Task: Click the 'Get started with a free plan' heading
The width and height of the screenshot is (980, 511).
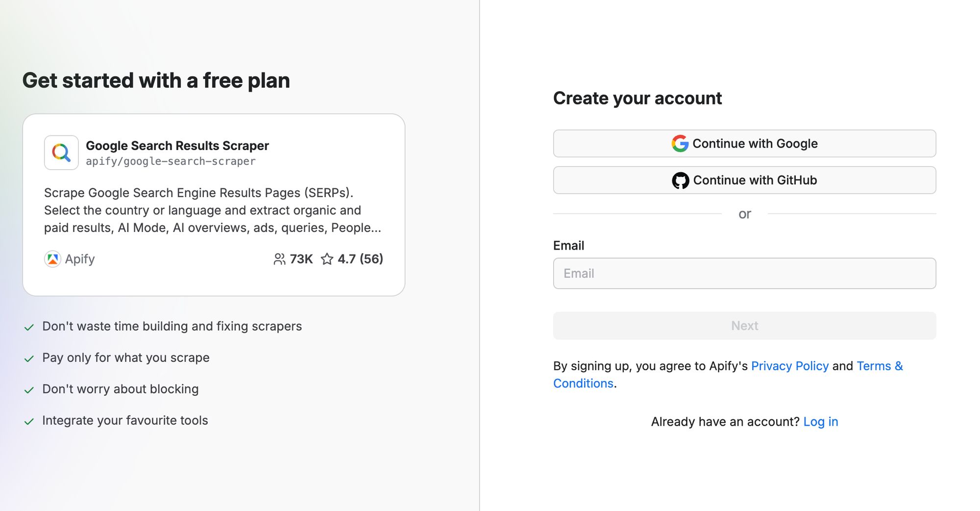Action: click(x=156, y=80)
